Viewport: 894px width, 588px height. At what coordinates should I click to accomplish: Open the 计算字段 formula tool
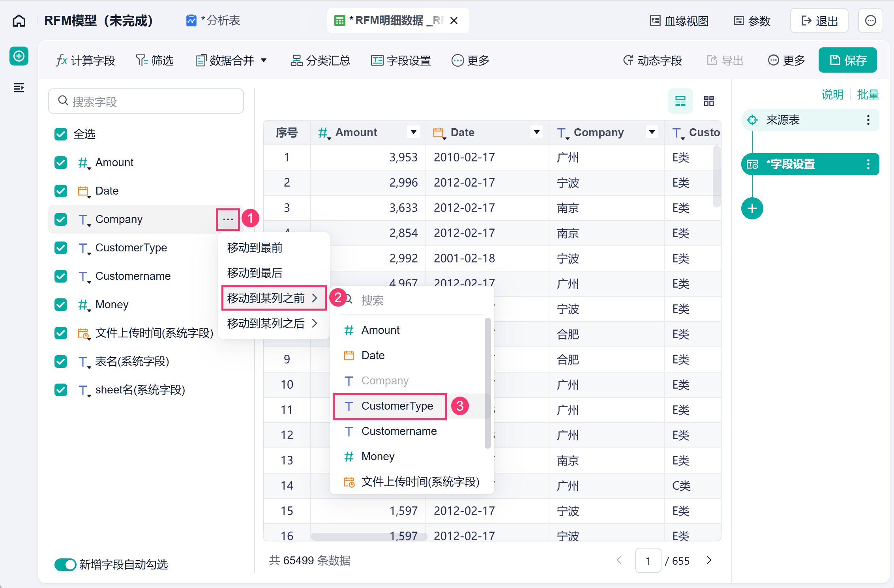[85, 60]
